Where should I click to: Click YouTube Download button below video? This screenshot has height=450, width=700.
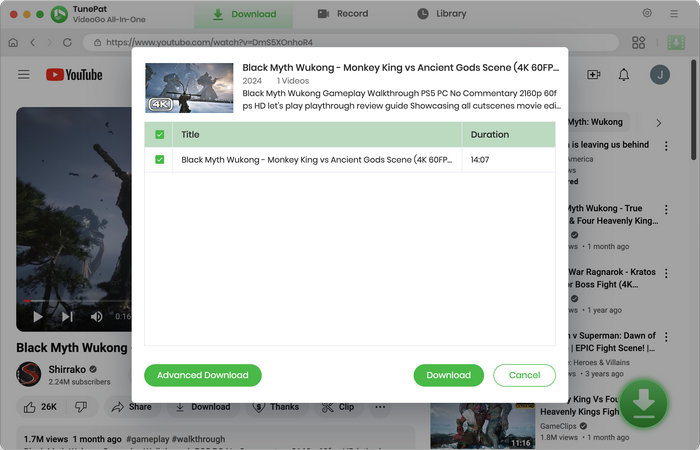(202, 407)
